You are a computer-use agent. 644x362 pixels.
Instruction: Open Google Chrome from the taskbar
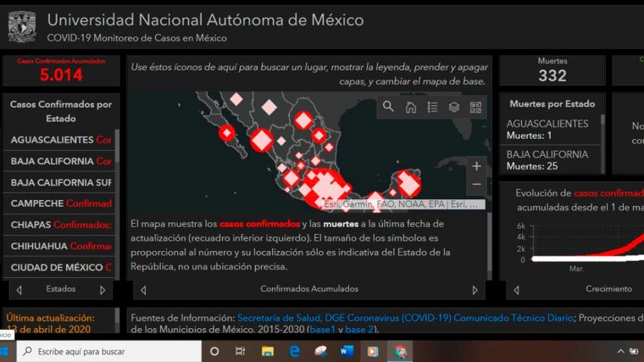(x=398, y=351)
